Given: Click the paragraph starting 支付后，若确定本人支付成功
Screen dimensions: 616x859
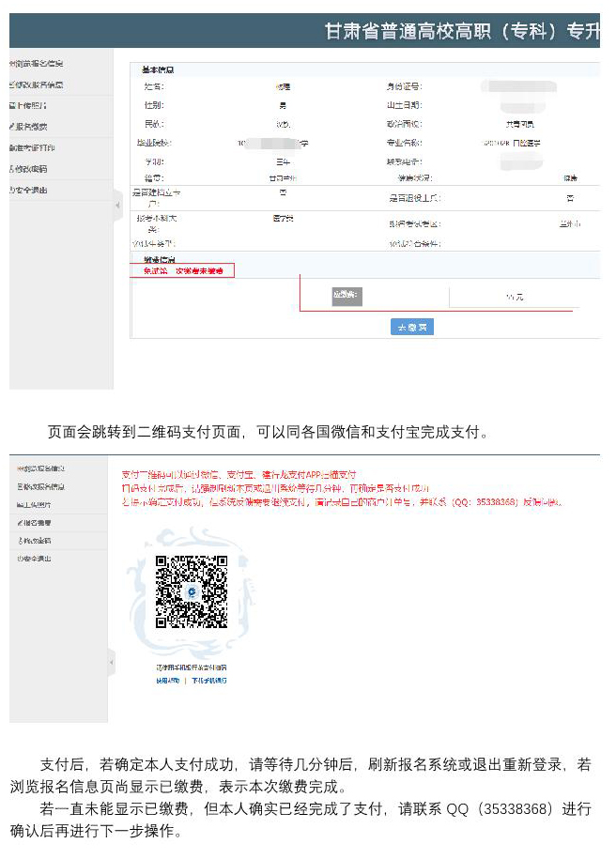Looking at the screenshot, I should point(300,775).
